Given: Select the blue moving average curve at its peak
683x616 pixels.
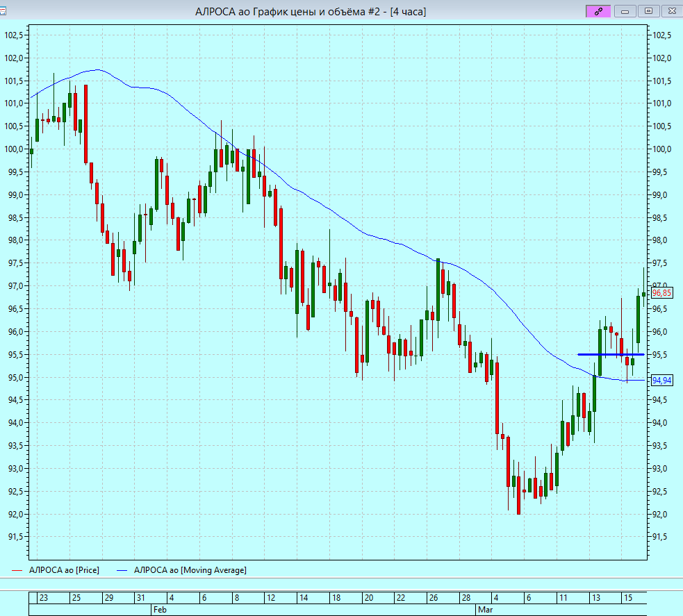Looking at the screenshot, I should (x=97, y=69).
